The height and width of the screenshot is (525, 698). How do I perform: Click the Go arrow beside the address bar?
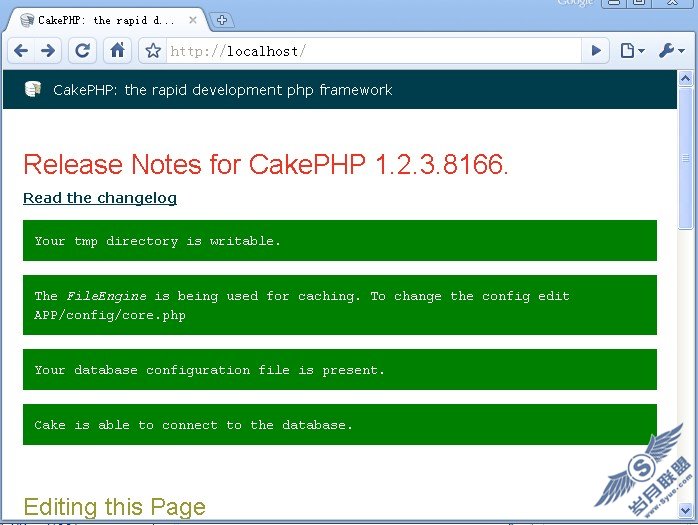596,51
